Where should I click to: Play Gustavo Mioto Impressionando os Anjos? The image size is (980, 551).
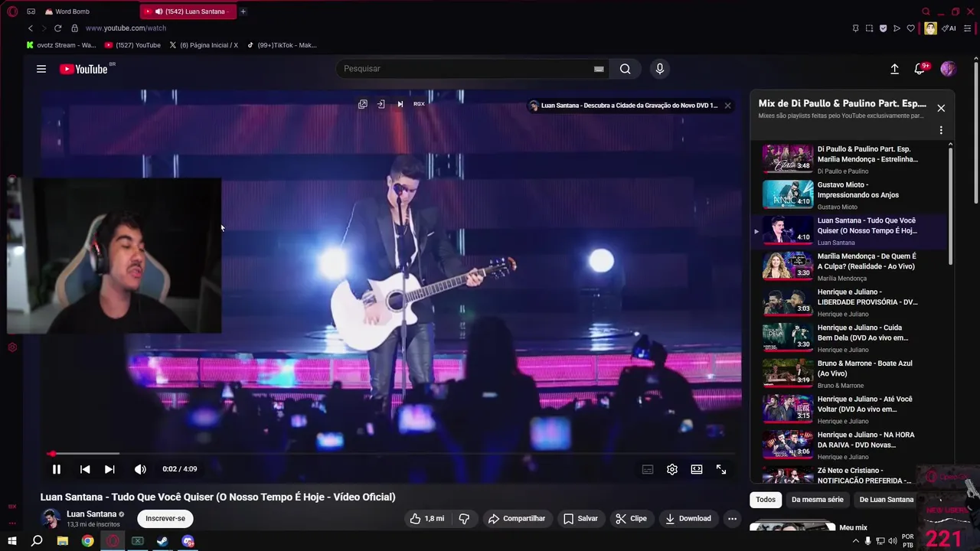[x=850, y=194]
